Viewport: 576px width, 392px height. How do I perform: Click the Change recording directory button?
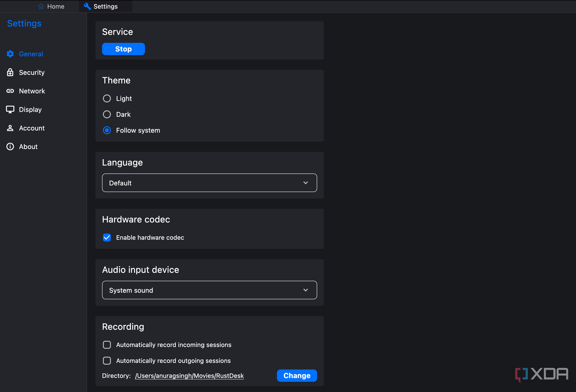[297, 375]
